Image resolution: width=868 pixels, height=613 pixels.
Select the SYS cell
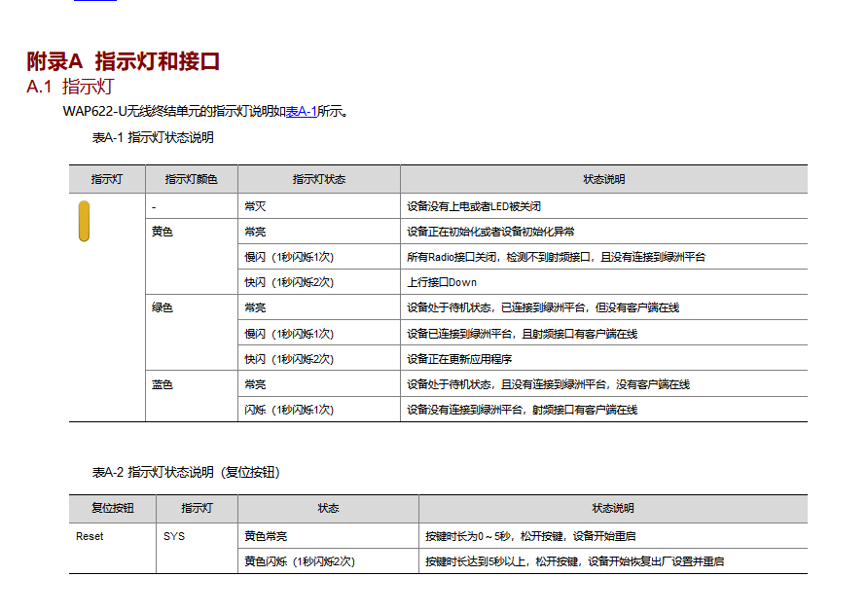198,548
